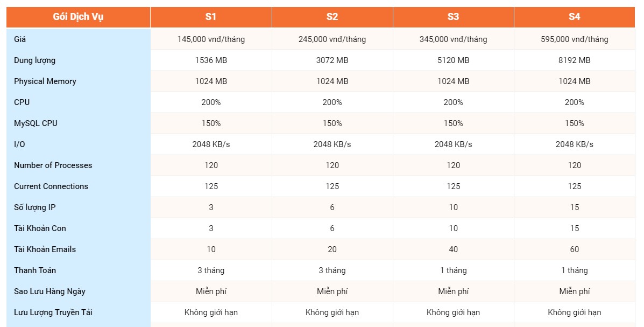Select the S2 package column header

click(332, 17)
